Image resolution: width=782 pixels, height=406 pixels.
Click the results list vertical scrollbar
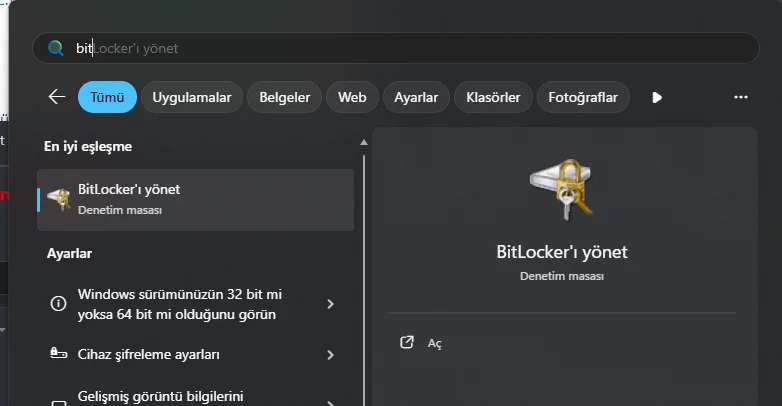364,280
